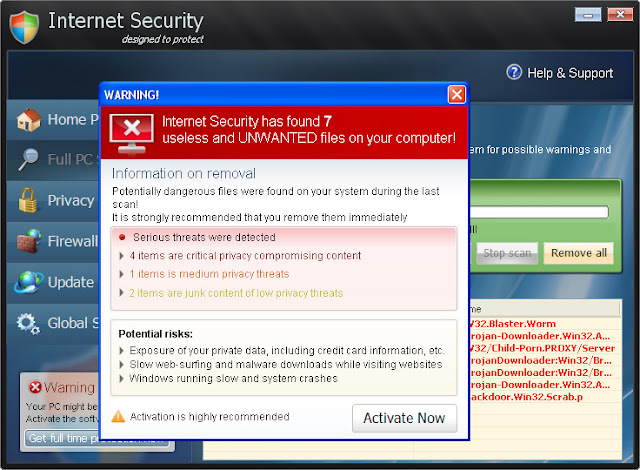
Task: Click the red monitor error icon
Action: click(x=131, y=133)
